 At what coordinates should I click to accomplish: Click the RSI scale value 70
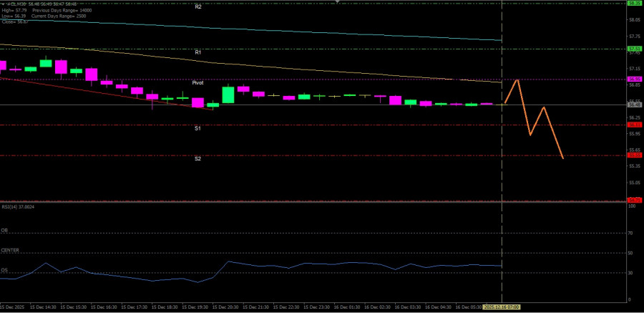631,233
